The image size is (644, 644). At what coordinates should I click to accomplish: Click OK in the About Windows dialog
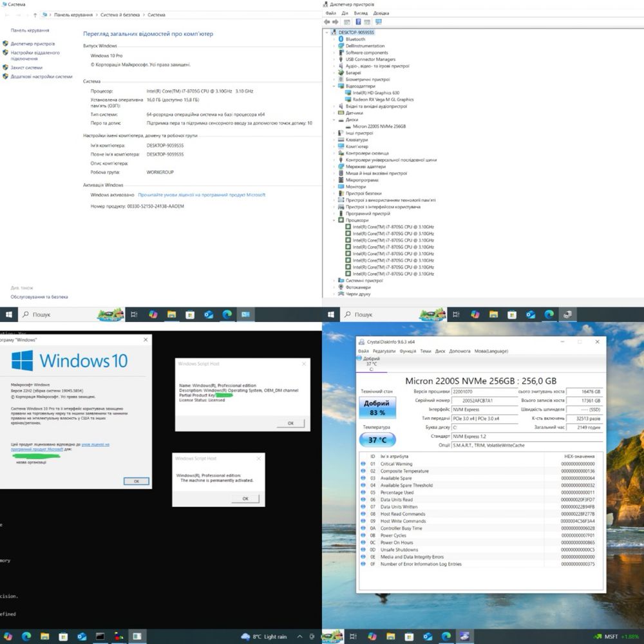click(x=137, y=481)
